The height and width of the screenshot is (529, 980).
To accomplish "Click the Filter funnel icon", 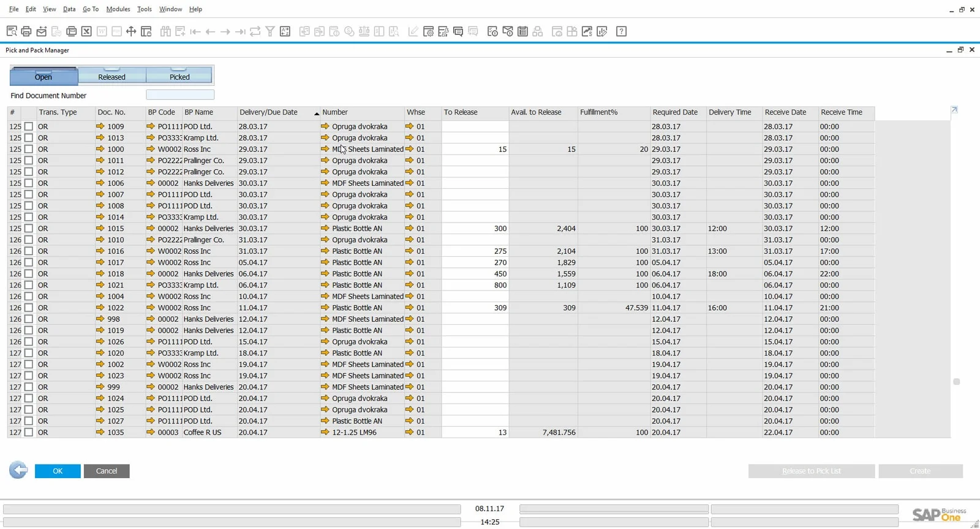I will pyautogui.click(x=270, y=31).
